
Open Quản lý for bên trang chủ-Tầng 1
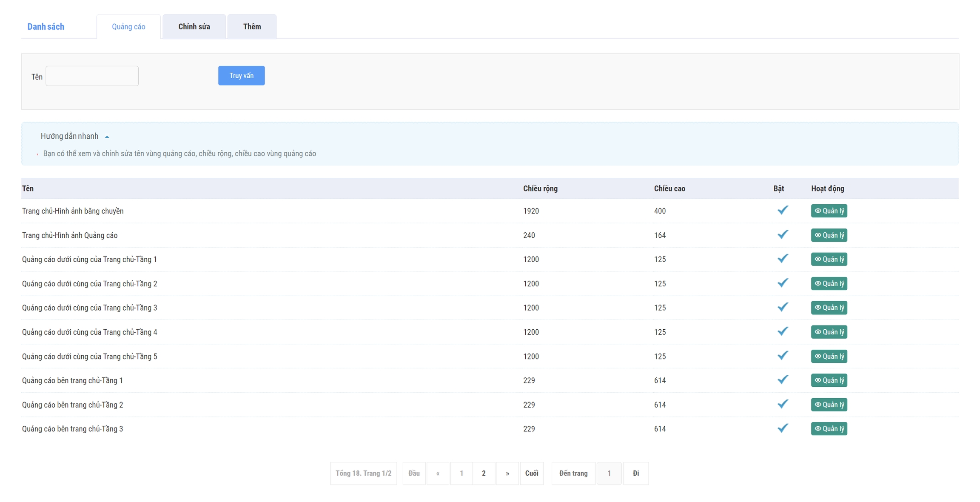coord(829,380)
